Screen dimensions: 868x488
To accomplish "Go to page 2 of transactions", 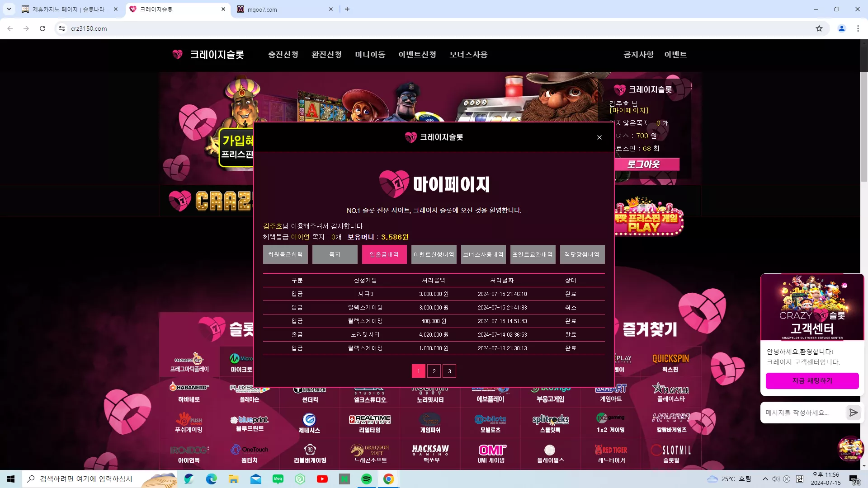I will point(434,371).
